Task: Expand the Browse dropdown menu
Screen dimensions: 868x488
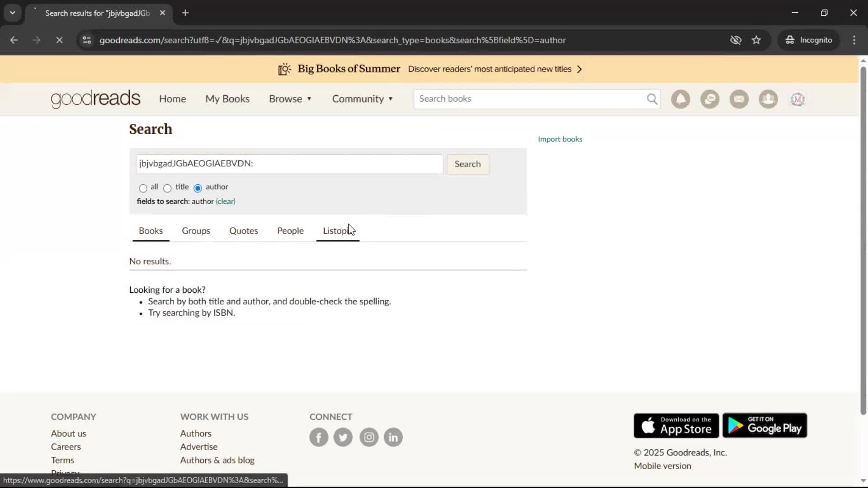Action: pyautogui.click(x=290, y=99)
